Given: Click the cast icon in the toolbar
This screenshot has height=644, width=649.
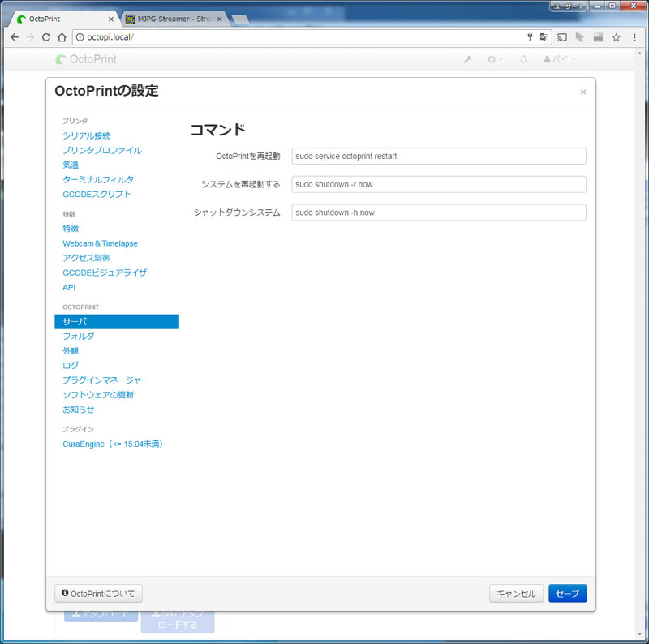Looking at the screenshot, I should (562, 37).
